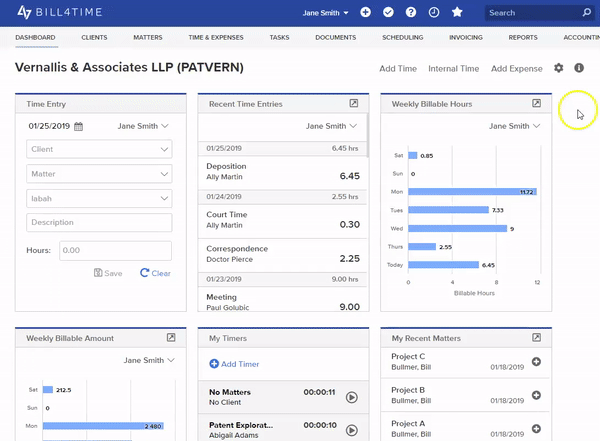Image resolution: width=600 pixels, height=441 pixels.
Task: Go to the Dashboard tab
Action: click(36, 38)
